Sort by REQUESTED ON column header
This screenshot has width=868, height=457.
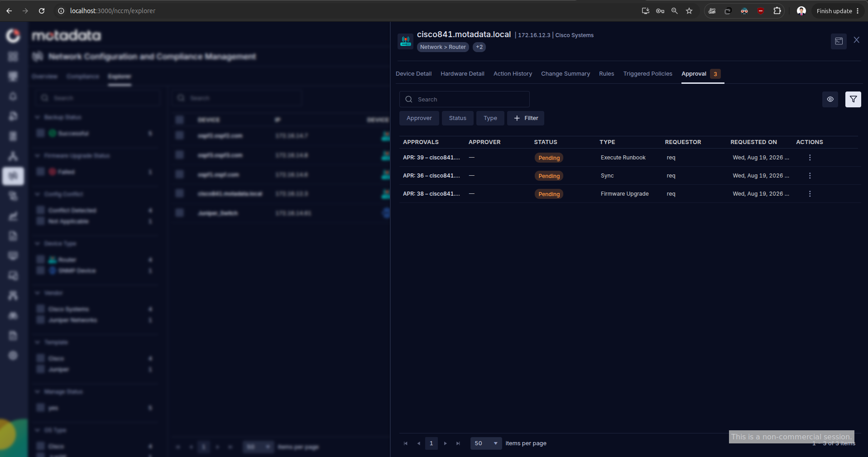point(753,142)
